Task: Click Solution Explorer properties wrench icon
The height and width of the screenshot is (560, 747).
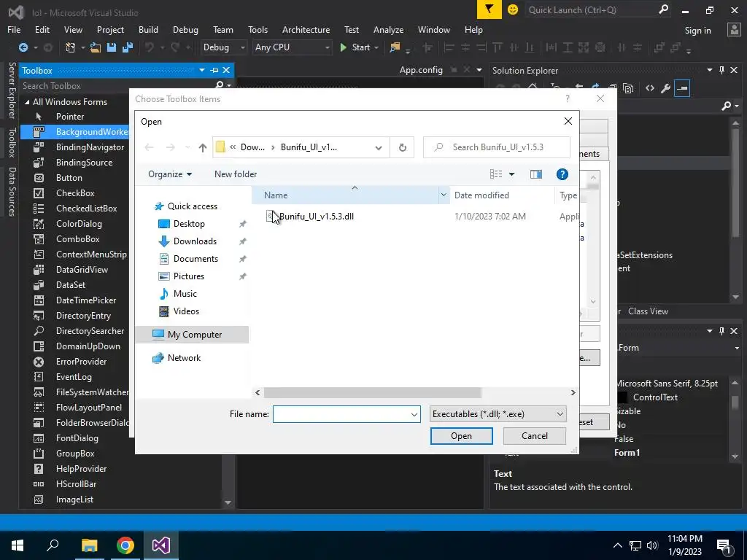Action: pos(665,88)
